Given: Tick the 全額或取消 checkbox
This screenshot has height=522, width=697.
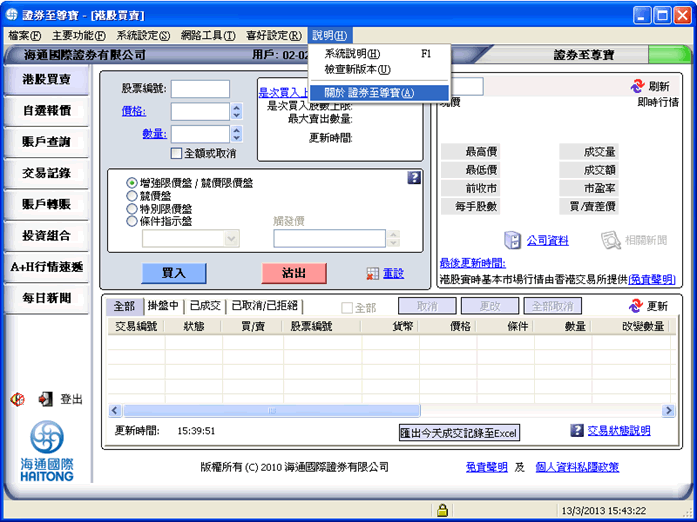Looking at the screenshot, I should 176,153.
